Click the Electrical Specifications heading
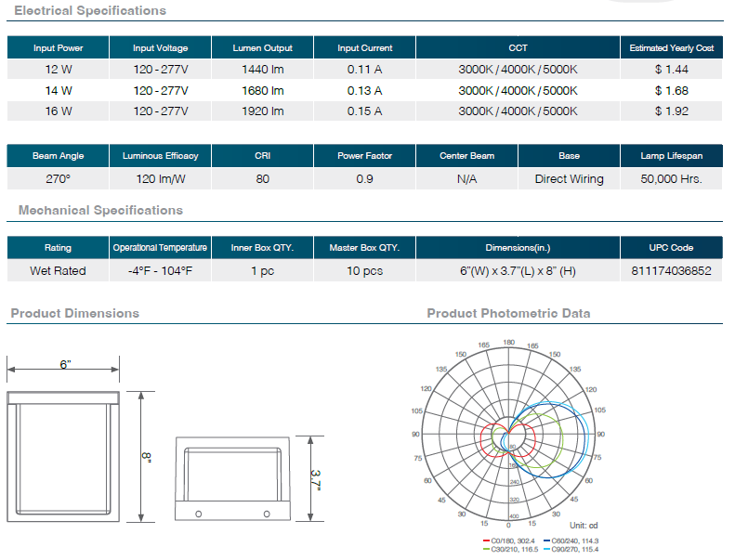The width and height of the screenshot is (735, 560). pyautogui.click(x=90, y=11)
